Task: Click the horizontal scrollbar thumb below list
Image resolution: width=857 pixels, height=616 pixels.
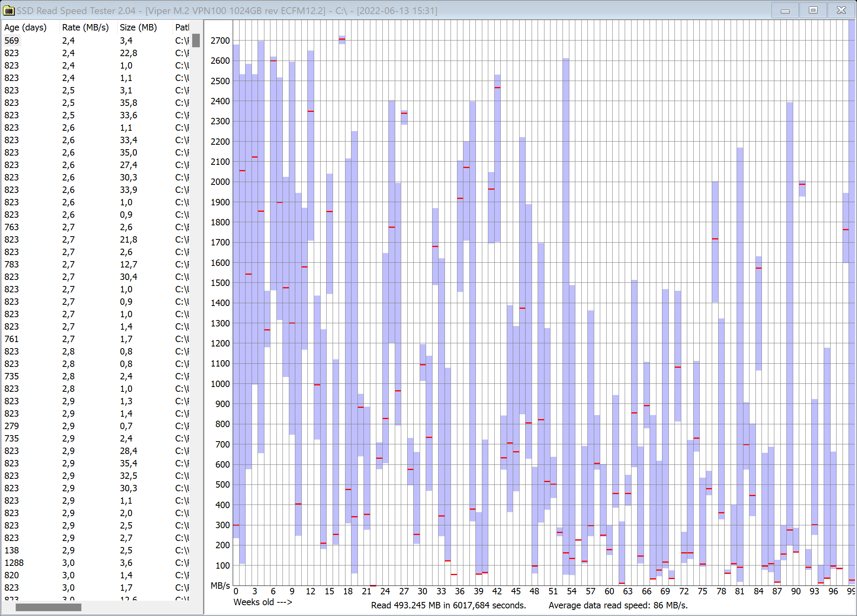Action: (48, 607)
